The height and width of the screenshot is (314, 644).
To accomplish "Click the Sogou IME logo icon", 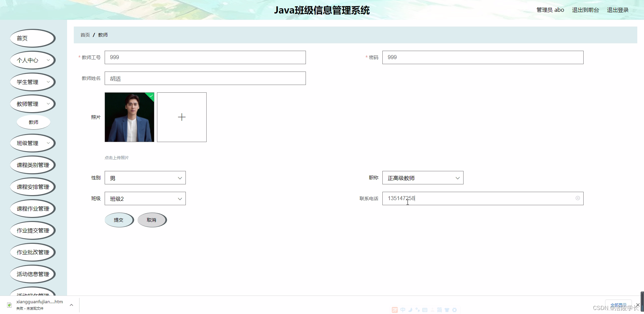I will (395, 309).
